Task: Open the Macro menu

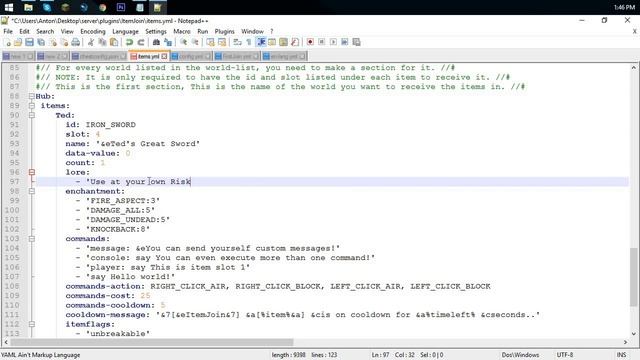Action: tap(182, 31)
